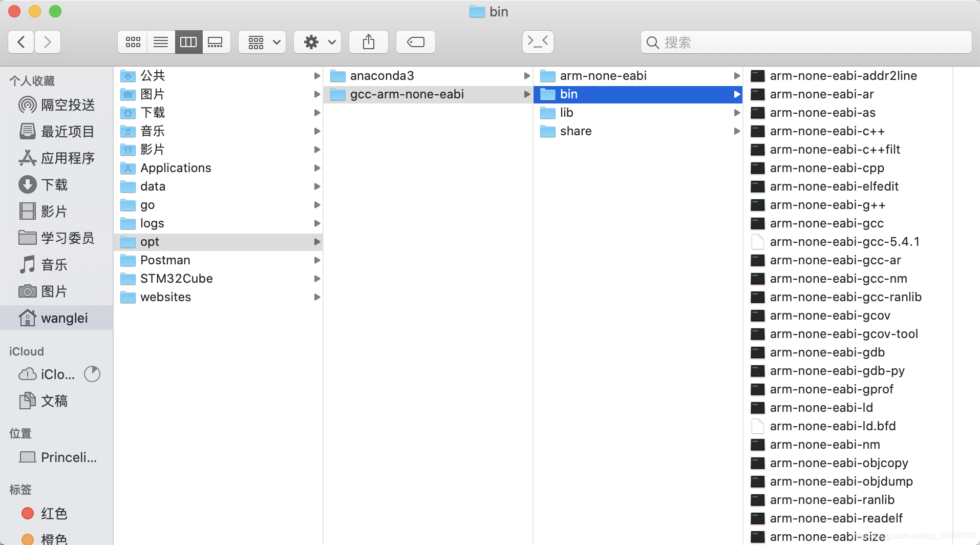Select arm-none-eabi-ld.bfd file
This screenshot has height=545, width=980.
click(848, 426)
